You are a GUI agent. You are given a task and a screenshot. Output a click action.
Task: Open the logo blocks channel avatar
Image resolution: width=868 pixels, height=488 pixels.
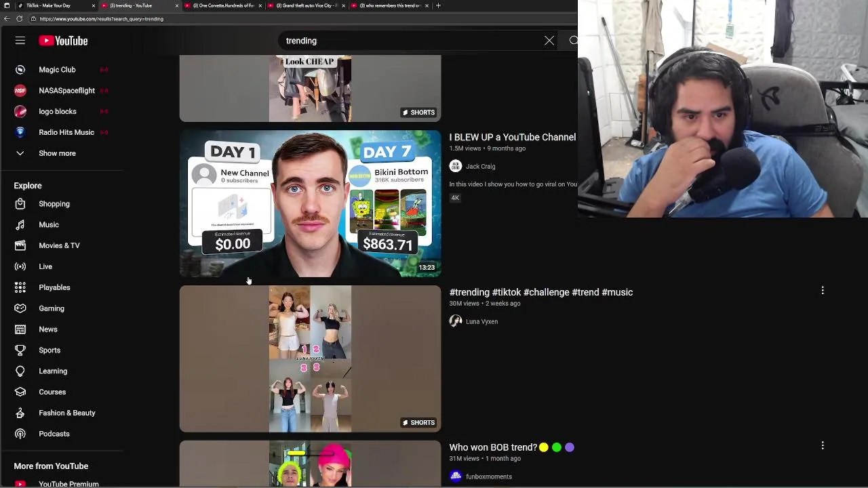coord(20,111)
